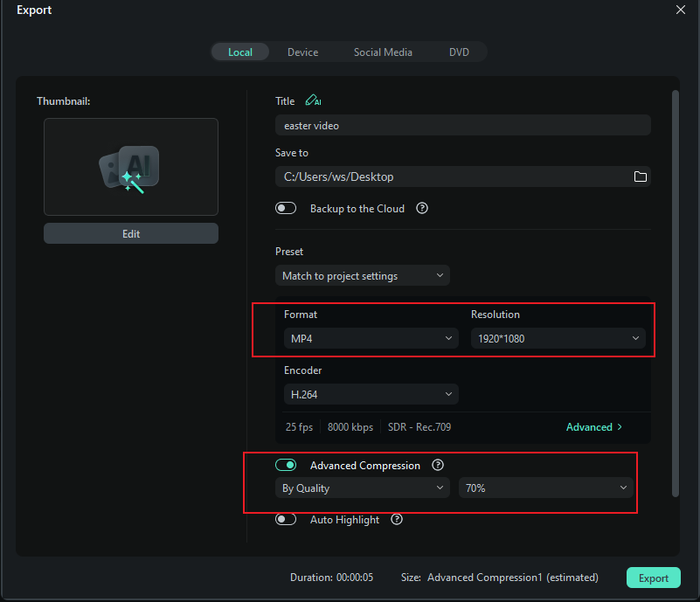700x602 pixels.
Task: Switch to the Social Media tab
Action: pos(383,52)
